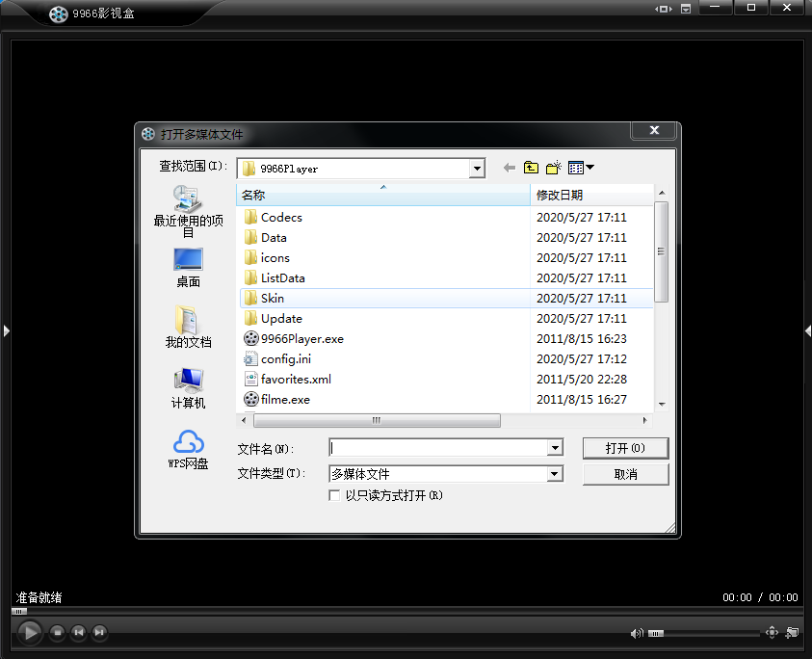Go up one folder level
Screen dimensions: 812x659
pos(531,168)
